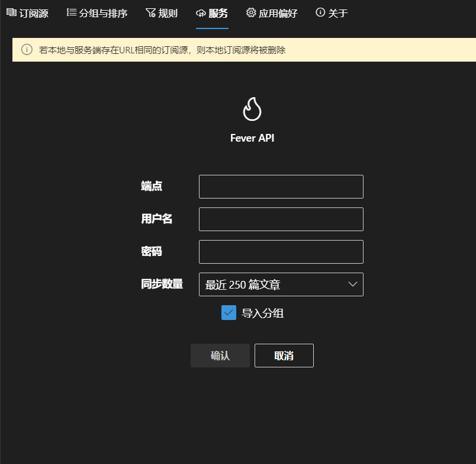Switch to the 关于 tab

coord(330,12)
